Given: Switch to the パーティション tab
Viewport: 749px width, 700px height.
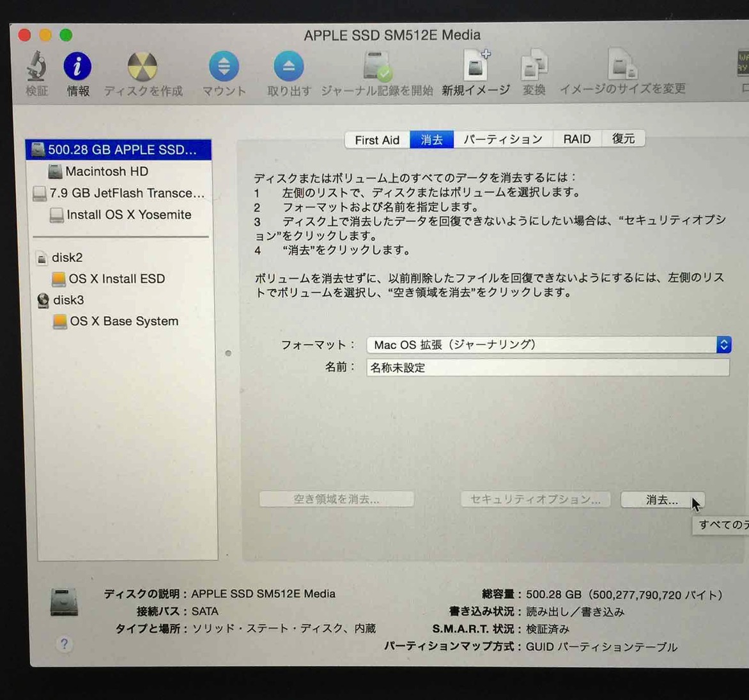Looking at the screenshot, I should point(503,139).
